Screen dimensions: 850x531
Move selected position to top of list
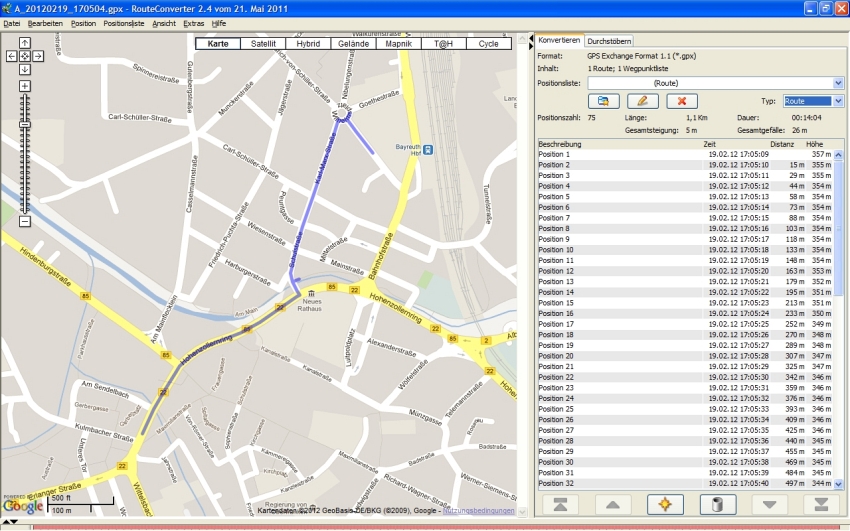tap(560, 504)
